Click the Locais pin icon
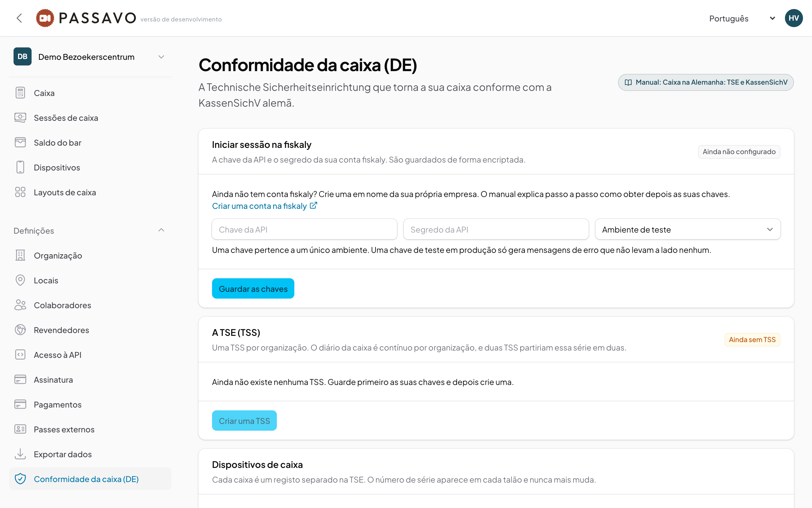The width and height of the screenshot is (812, 508). click(20, 280)
